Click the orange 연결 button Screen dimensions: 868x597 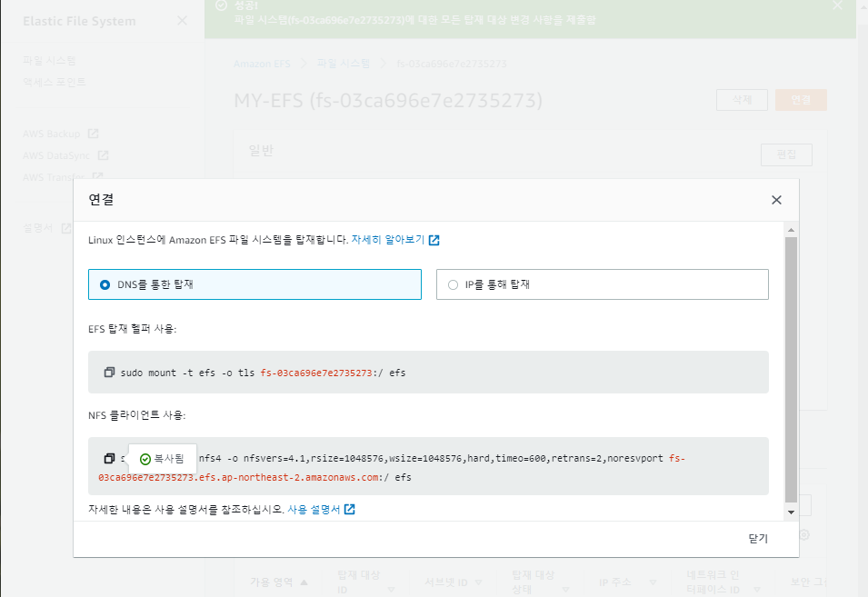click(801, 100)
